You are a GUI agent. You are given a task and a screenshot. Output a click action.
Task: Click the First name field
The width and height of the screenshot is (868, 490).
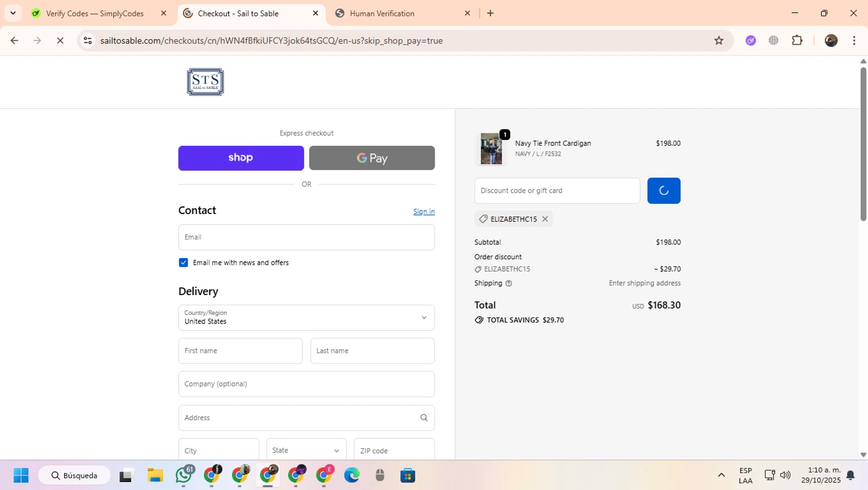[240, 351]
